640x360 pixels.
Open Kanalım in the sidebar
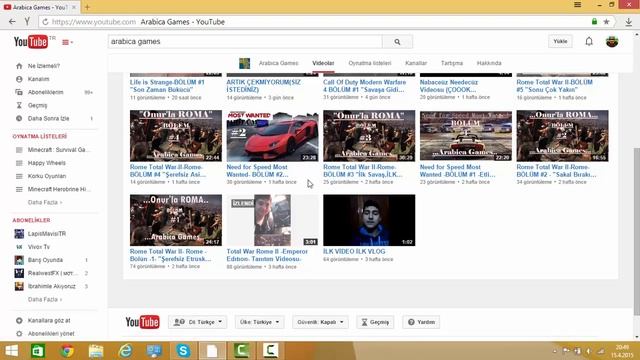38,79
